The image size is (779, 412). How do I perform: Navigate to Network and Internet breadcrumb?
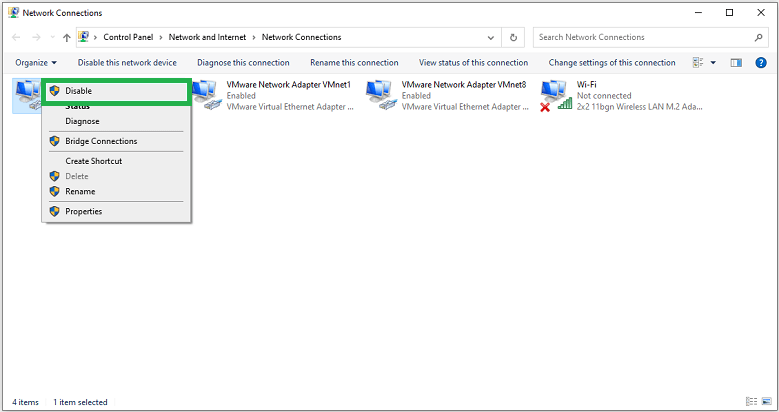pyautogui.click(x=207, y=37)
